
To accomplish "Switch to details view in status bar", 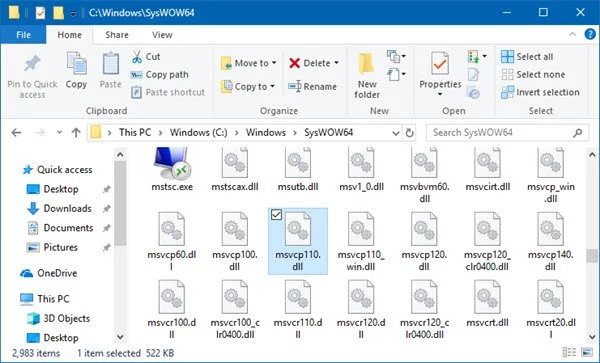I will [569, 352].
